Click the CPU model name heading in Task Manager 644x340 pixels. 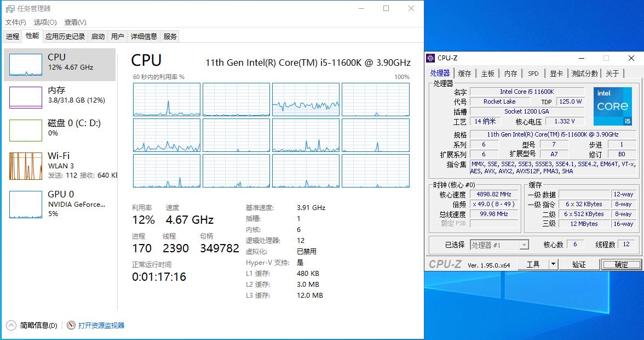[308, 63]
